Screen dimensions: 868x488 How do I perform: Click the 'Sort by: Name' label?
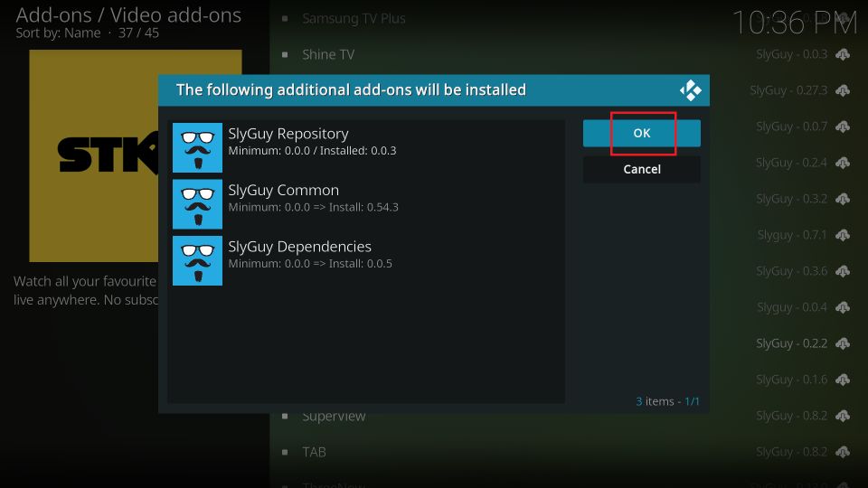pos(58,33)
